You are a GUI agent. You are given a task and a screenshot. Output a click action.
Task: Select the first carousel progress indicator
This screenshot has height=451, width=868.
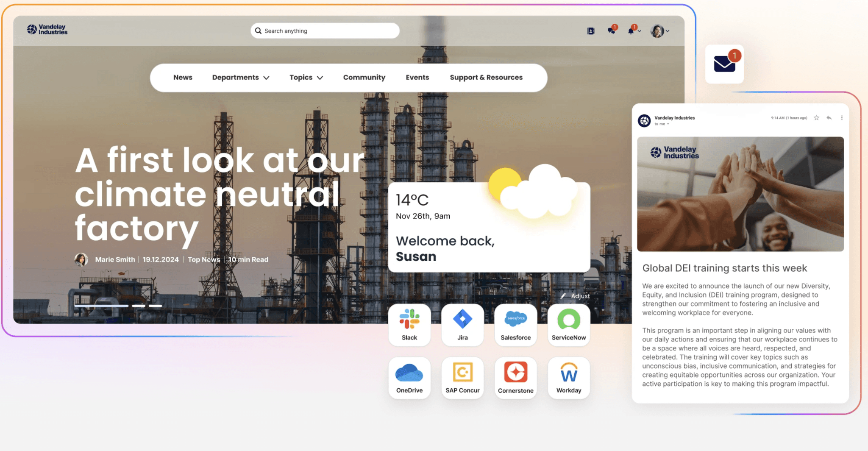pyautogui.click(x=102, y=306)
